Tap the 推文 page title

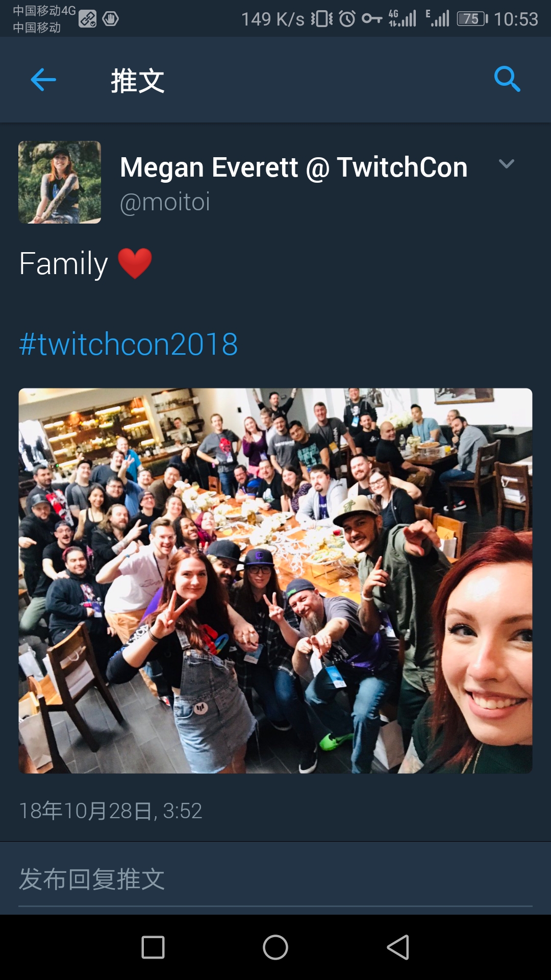coord(138,80)
